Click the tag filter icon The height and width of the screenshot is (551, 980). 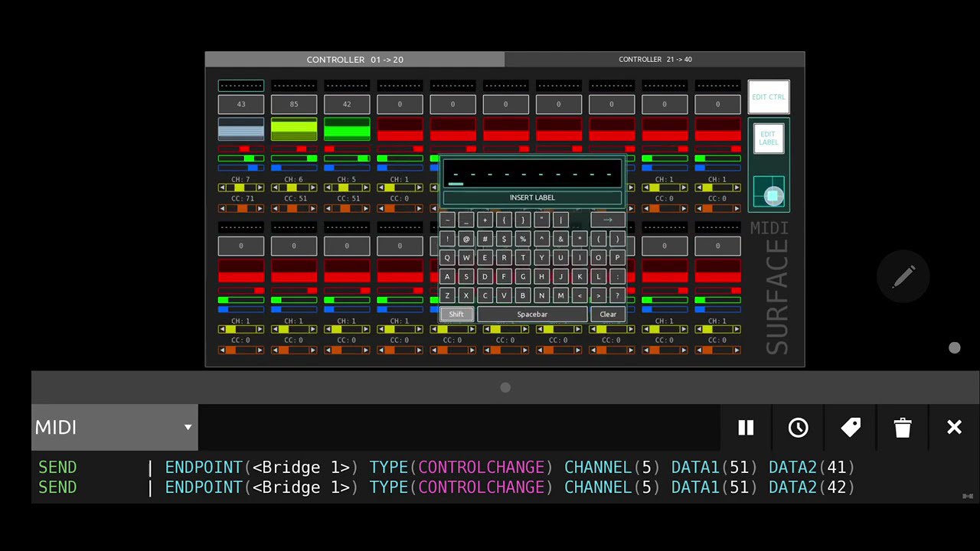(851, 428)
